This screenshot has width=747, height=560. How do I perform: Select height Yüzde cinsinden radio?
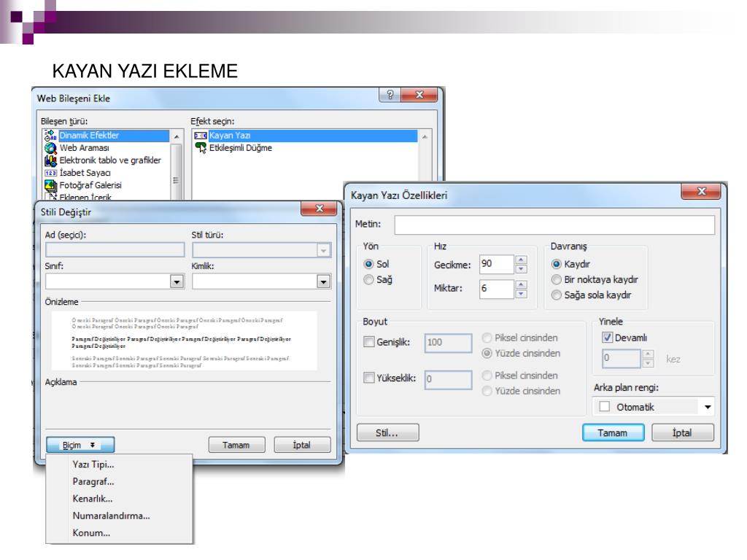487,391
